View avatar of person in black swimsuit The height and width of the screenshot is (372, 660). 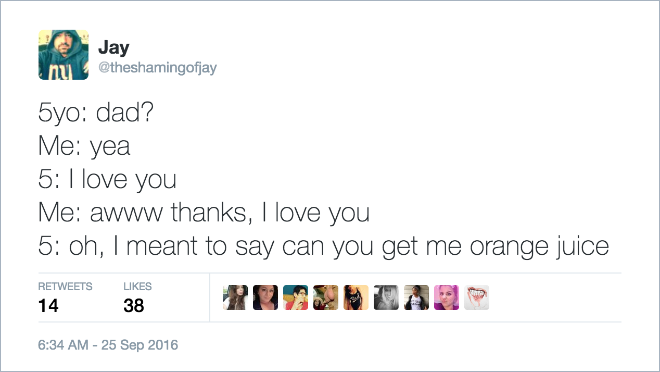356,298
